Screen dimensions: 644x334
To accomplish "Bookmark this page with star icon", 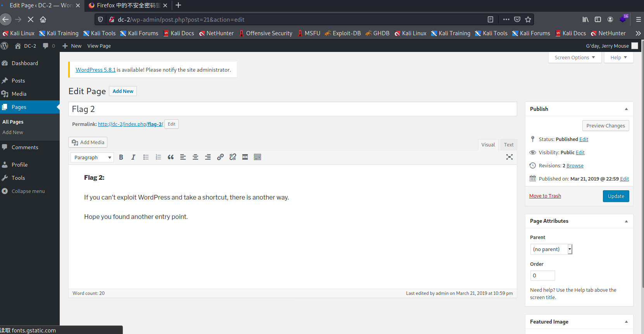I will coord(528,19).
